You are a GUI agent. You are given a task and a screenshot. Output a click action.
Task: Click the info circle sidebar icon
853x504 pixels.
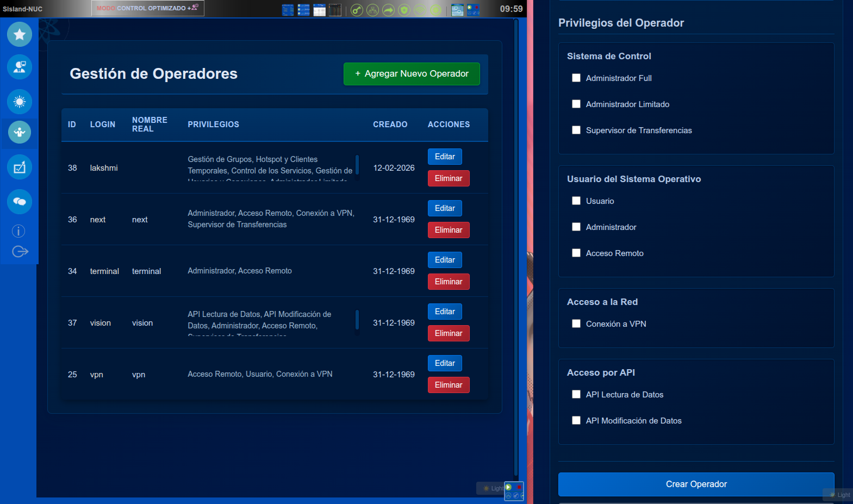click(x=18, y=231)
